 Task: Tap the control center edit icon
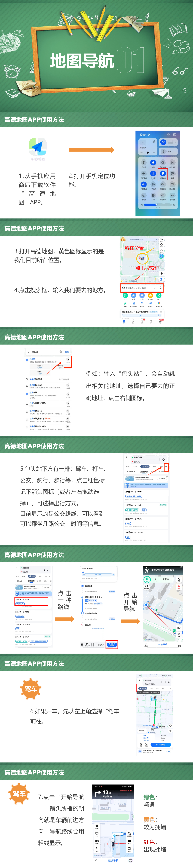pos(175,135)
